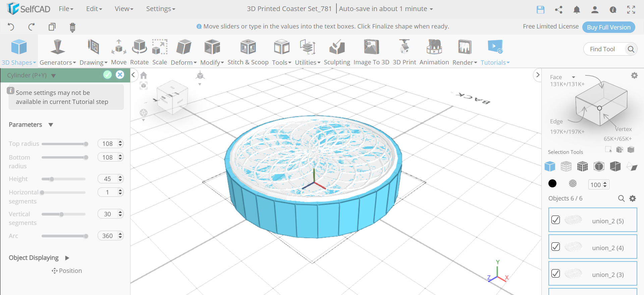Open the Drawing dropdown

pos(93,52)
